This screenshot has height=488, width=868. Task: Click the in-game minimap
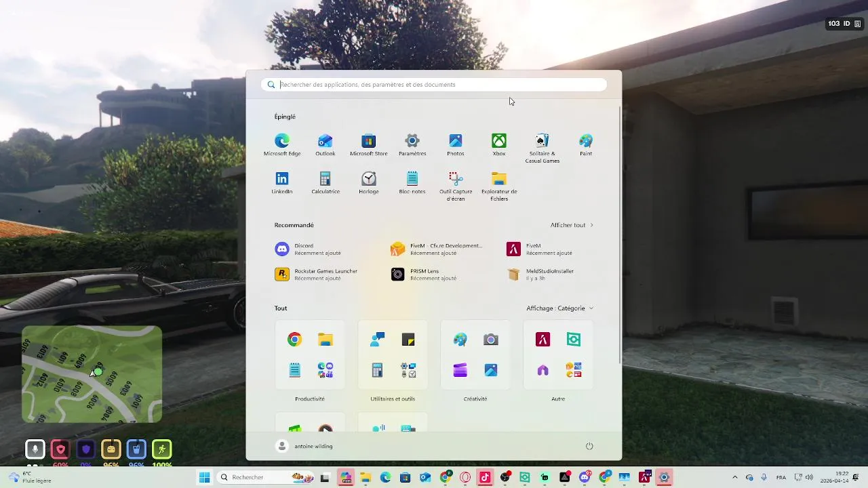point(92,374)
